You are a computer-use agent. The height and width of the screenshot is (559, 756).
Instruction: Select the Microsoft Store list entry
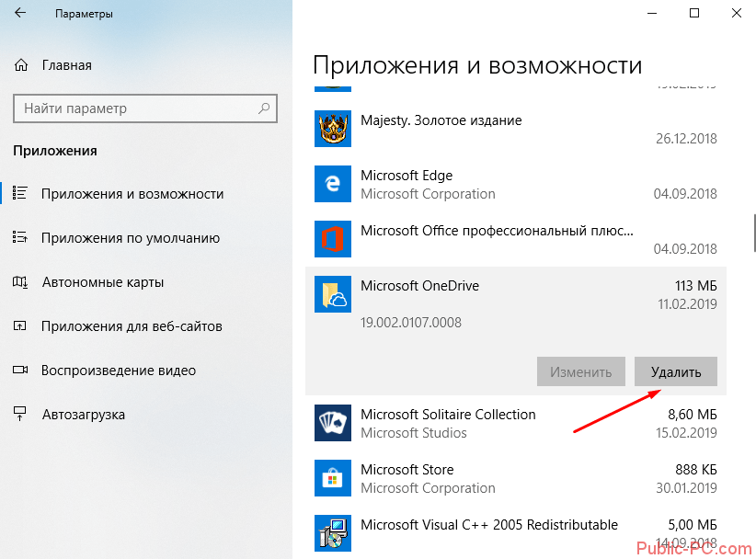coord(515,478)
